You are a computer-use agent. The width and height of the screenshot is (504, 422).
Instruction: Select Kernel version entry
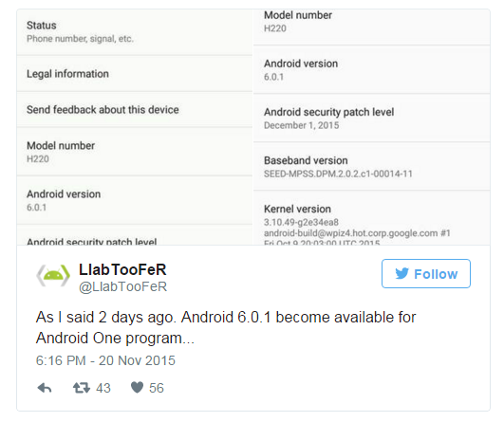click(371, 218)
